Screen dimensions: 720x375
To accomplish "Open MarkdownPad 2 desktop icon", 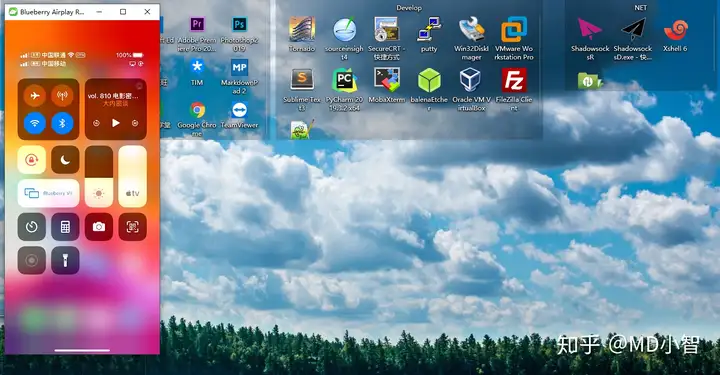I will [x=239, y=77].
